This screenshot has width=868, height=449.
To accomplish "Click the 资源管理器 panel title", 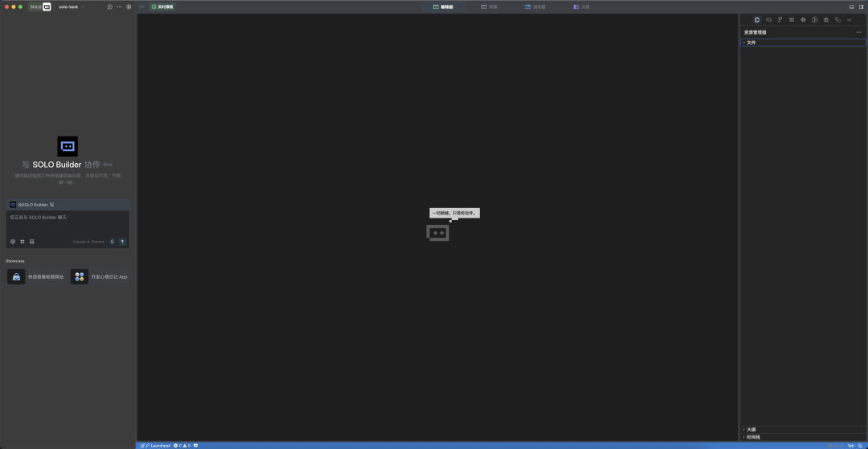I will click(755, 33).
